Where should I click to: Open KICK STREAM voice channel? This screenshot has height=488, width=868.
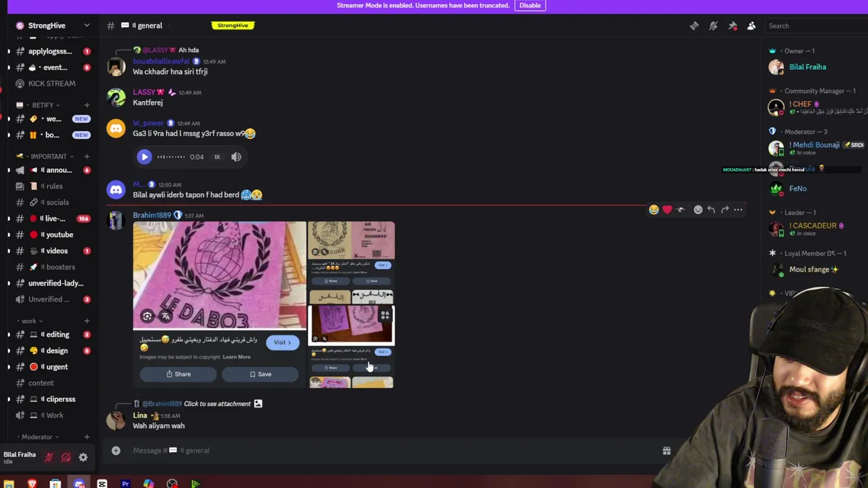pos(52,83)
